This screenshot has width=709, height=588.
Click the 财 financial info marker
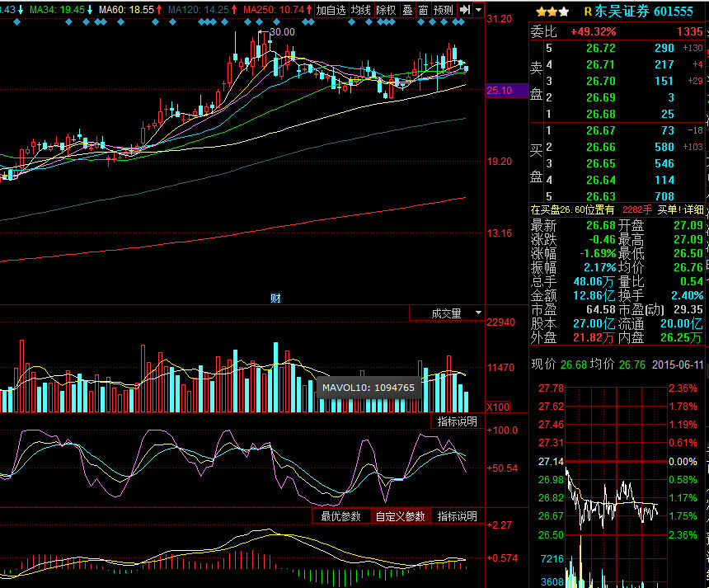[275, 298]
